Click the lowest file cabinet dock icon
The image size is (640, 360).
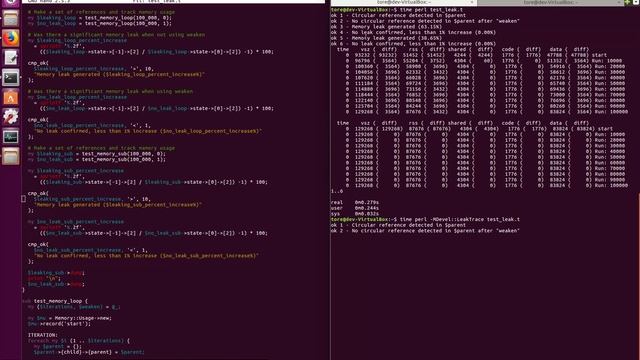point(11,156)
